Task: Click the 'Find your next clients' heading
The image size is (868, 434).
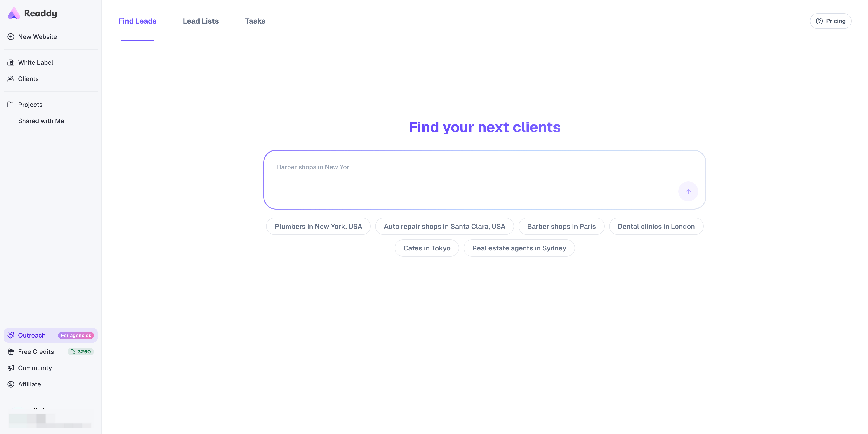Action: tap(485, 127)
